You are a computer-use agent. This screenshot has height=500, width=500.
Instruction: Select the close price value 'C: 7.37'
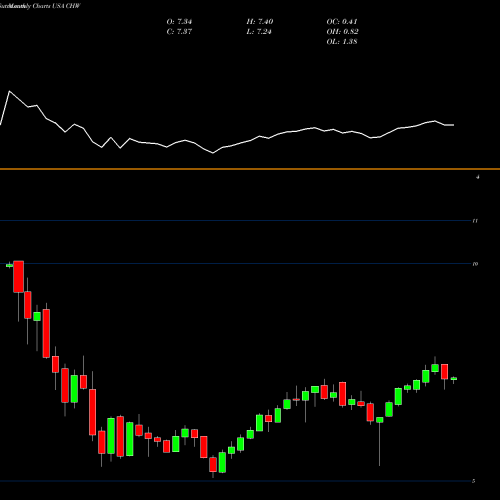(179, 32)
